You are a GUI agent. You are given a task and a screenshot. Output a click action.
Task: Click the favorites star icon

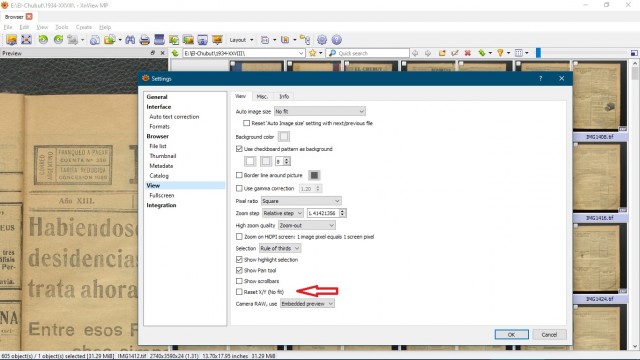pos(313,53)
